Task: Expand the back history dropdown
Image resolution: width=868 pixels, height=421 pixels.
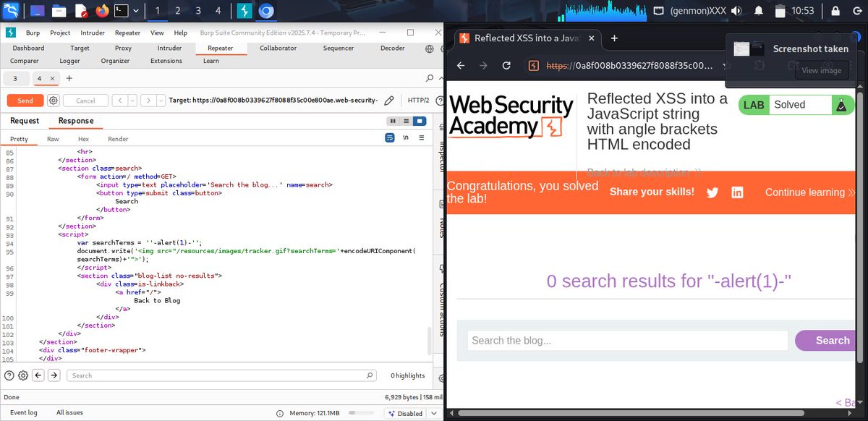Action: pos(131,101)
